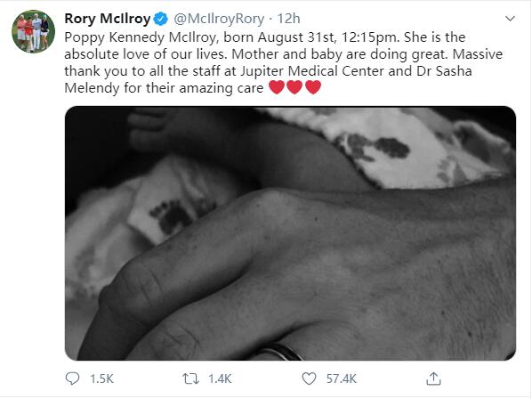Viewport: 532px width, 399px height.
Task: Click the first red heart emoji
Action: (x=277, y=87)
